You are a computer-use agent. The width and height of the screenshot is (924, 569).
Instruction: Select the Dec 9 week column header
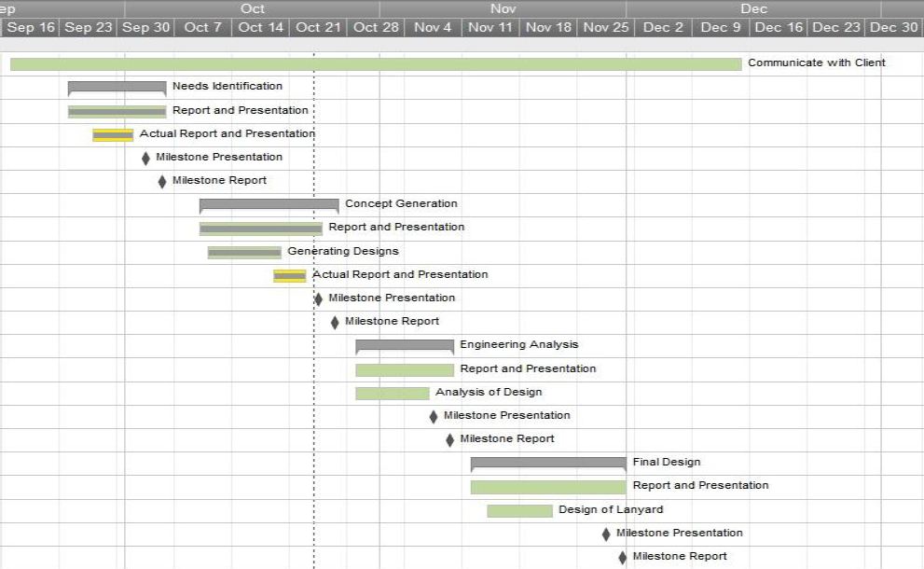pos(721,27)
